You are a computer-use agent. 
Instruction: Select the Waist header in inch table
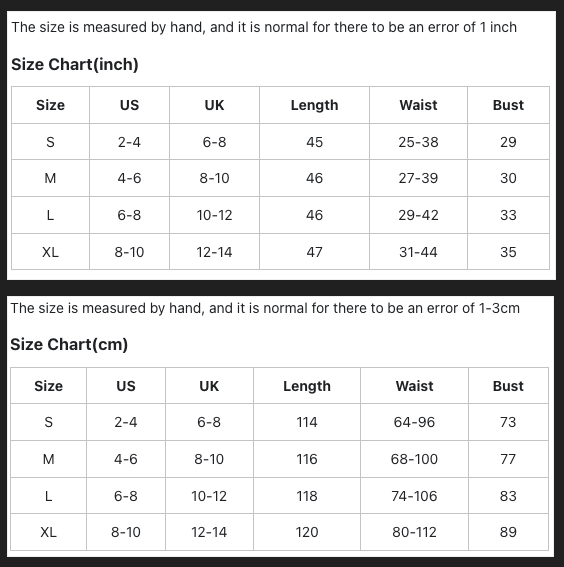418,105
